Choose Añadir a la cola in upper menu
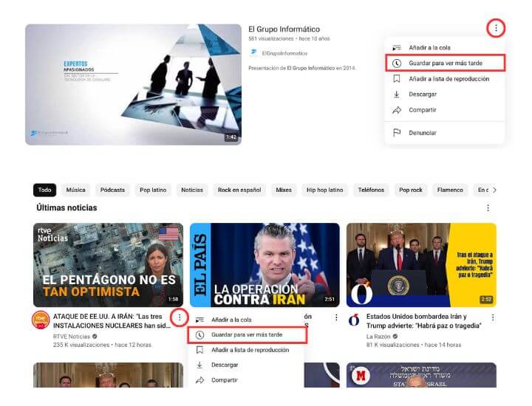This screenshot has height=406, width=532. tap(445, 48)
